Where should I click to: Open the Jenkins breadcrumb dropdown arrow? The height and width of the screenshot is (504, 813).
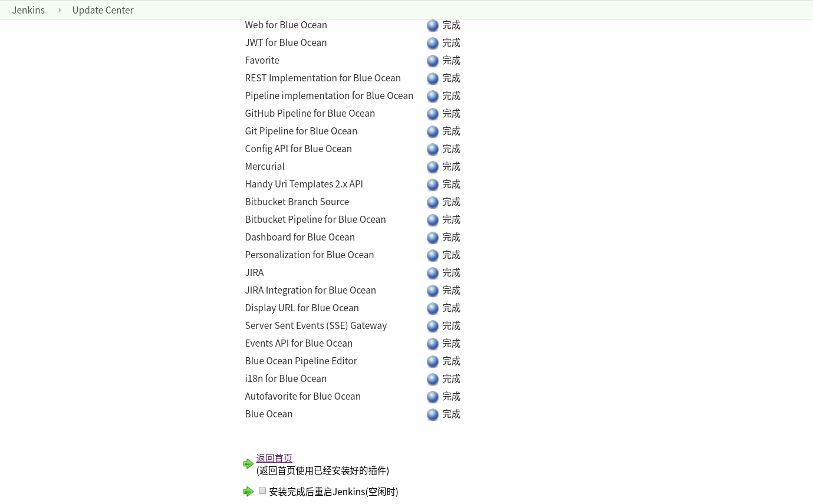(60, 10)
